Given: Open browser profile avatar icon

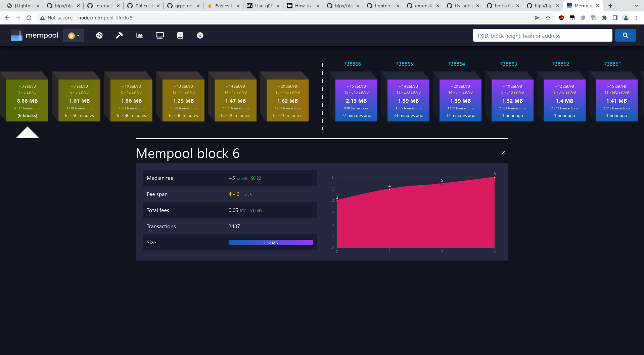Looking at the screenshot, I should click(x=626, y=18).
